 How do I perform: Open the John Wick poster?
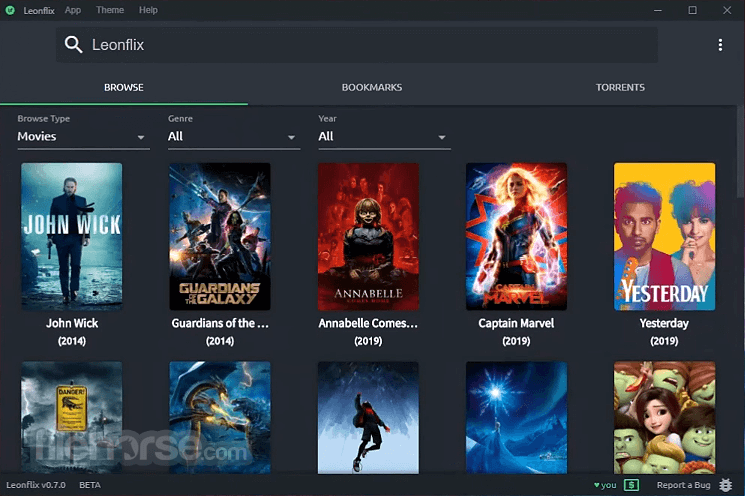(x=72, y=237)
